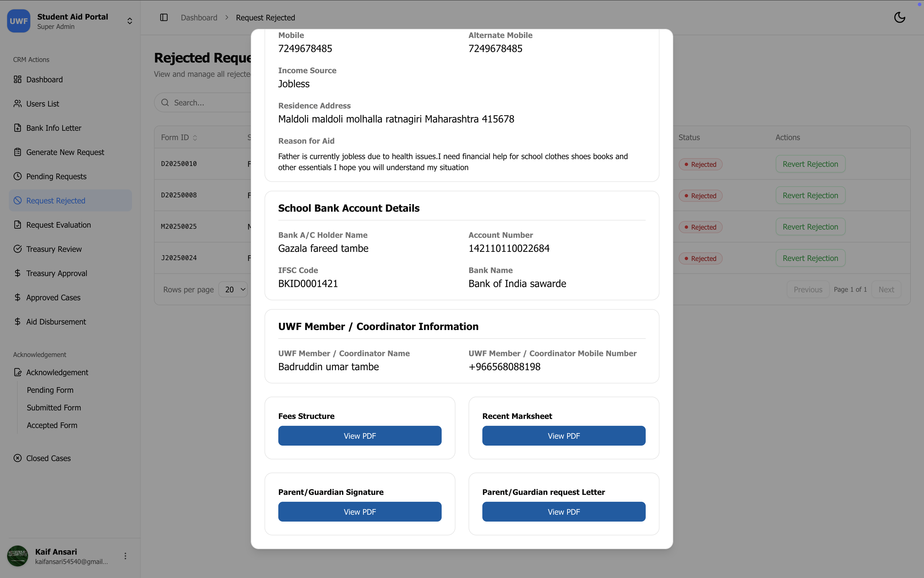The width and height of the screenshot is (924, 578).
Task: Click the Approved Cases dollar icon
Action: click(x=18, y=298)
